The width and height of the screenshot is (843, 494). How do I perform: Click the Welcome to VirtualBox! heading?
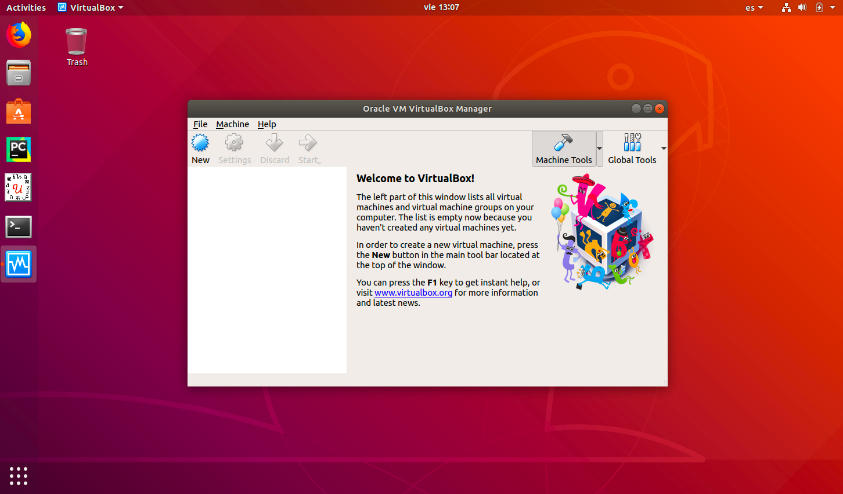[x=415, y=178]
